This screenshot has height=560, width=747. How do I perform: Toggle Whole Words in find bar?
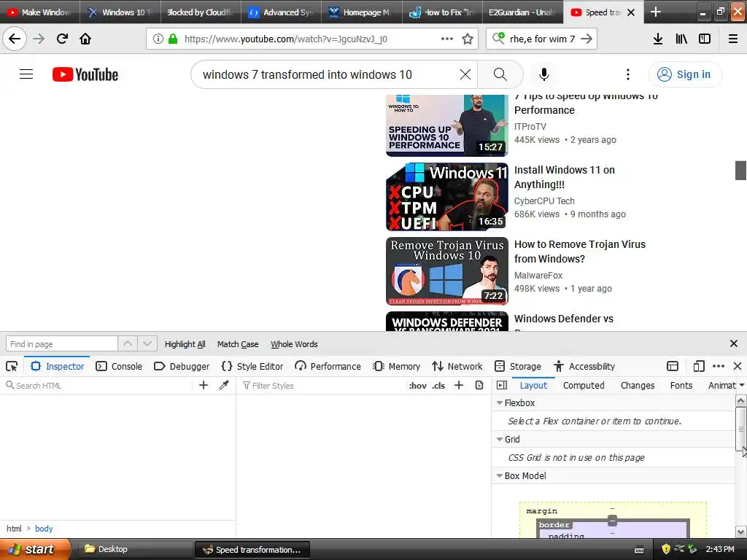pyautogui.click(x=294, y=344)
